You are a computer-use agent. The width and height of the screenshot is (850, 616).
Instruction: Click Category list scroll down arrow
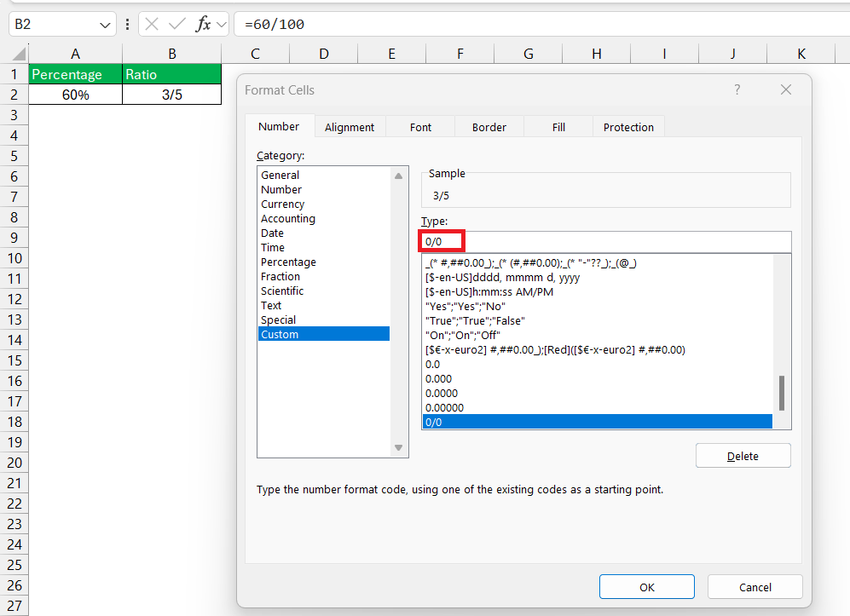[398, 447]
